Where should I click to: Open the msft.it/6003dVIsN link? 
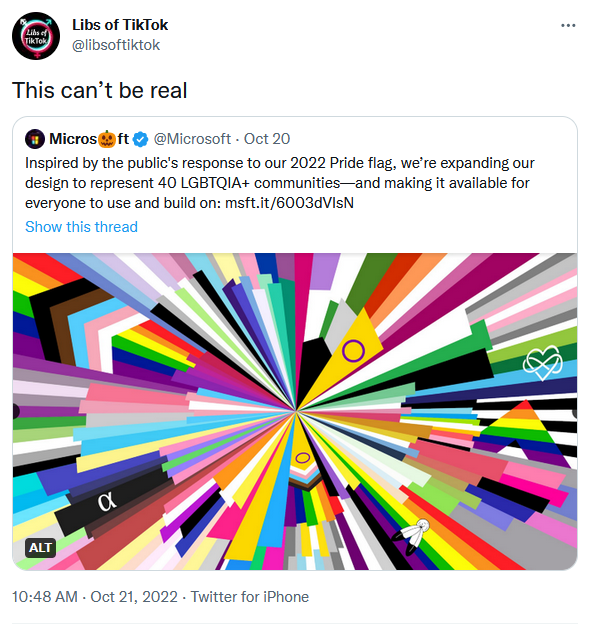pyautogui.click(x=289, y=203)
